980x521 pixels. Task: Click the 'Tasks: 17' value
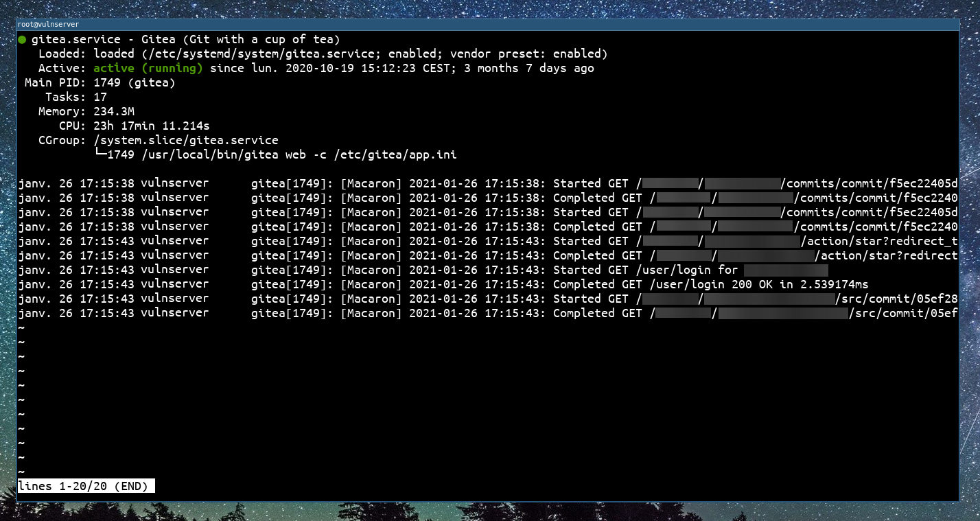pyautogui.click(x=76, y=97)
